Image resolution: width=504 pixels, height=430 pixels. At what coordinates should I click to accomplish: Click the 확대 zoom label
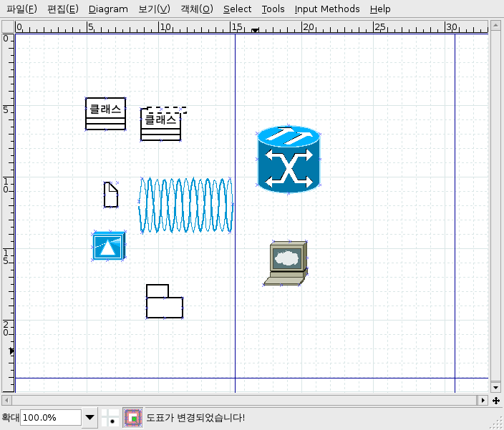pos(10,417)
